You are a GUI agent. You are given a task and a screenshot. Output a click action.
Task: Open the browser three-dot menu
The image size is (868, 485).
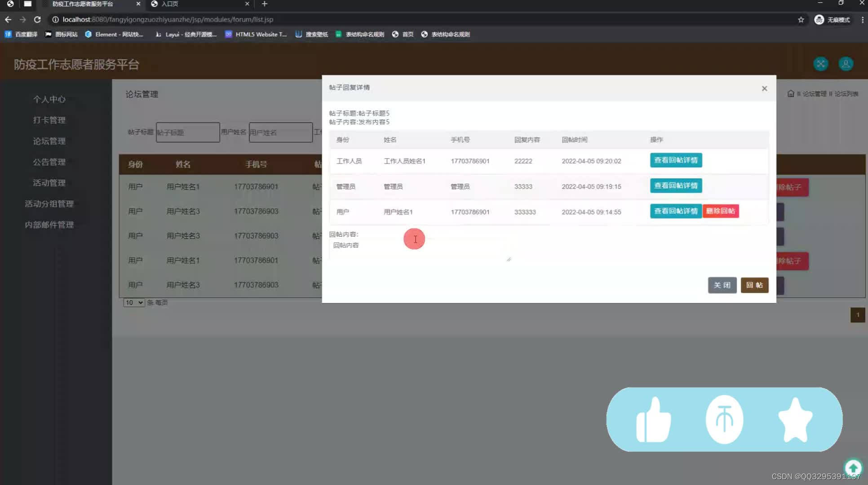click(862, 19)
